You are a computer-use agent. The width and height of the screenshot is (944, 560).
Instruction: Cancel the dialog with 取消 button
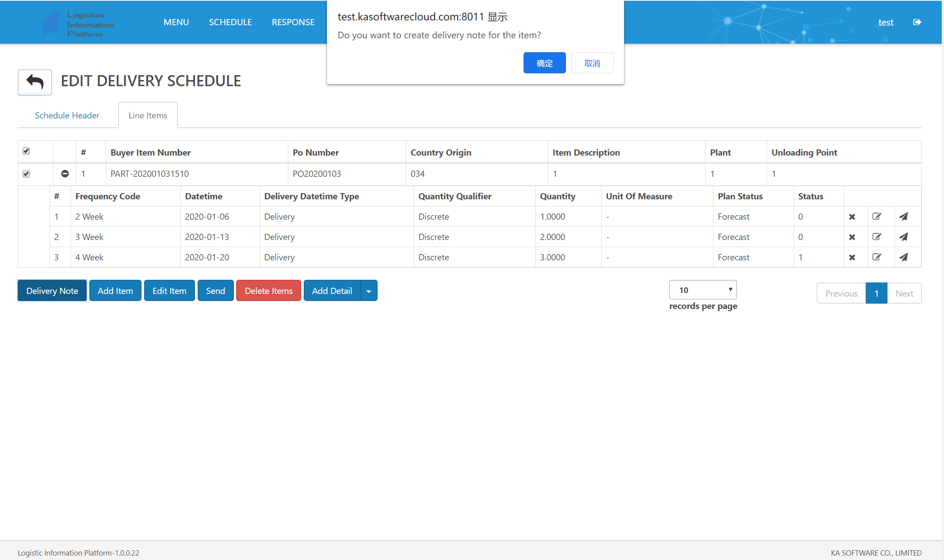pos(592,63)
